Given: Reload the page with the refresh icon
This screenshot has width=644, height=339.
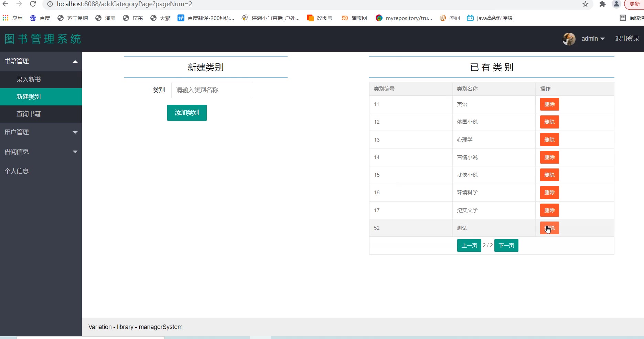Looking at the screenshot, I should click(x=33, y=4).
